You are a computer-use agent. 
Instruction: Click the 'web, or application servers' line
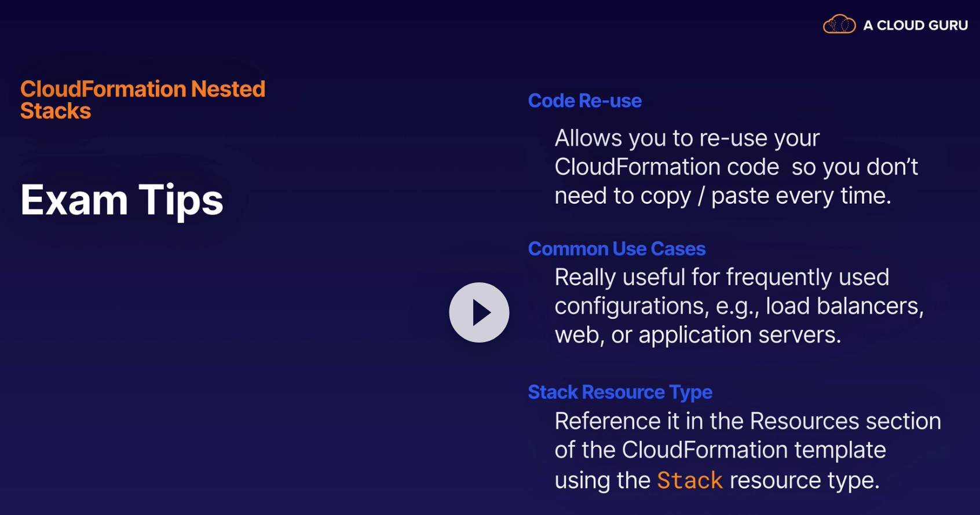point(697,335)
